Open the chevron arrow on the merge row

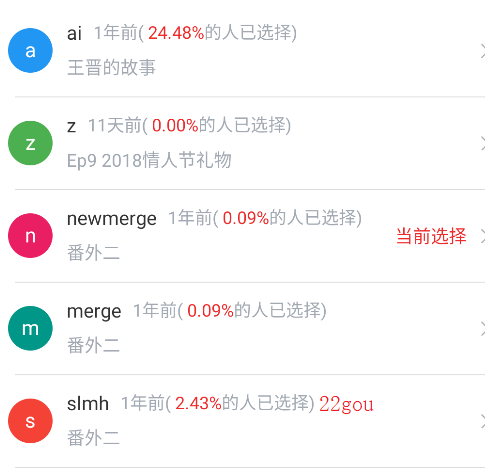point(482,329)
